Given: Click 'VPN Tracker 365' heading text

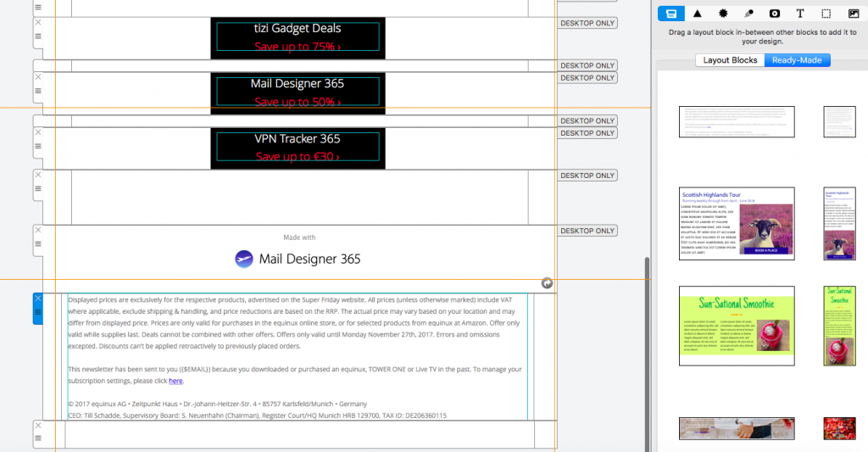Looking at the screenshot, I should pos(298,139).
